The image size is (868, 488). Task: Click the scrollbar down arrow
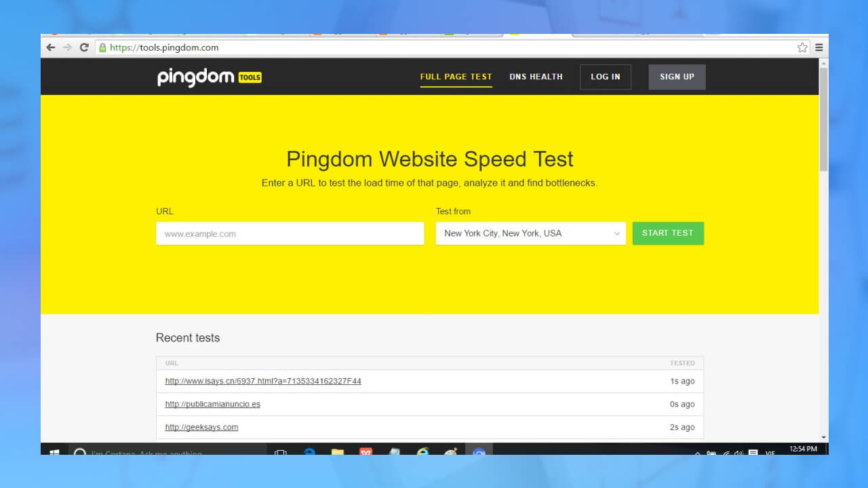point(823,438)
